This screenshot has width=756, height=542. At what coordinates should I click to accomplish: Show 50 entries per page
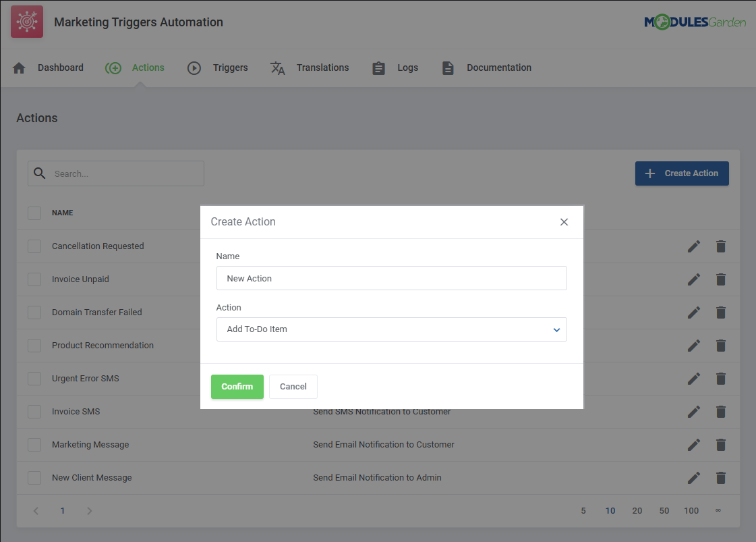(664, 511)
